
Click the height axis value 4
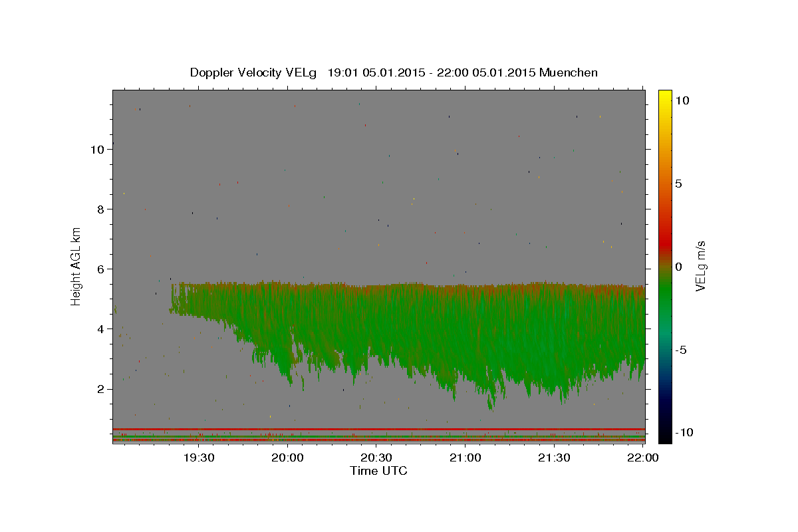(101, 329)
